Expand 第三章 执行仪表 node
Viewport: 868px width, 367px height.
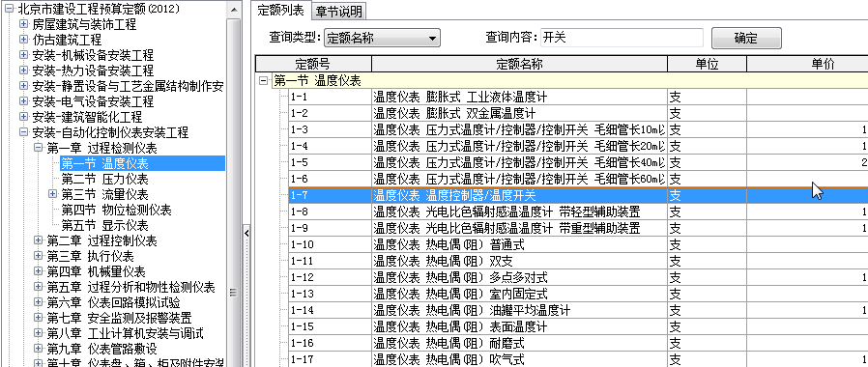tap(38, 257)
